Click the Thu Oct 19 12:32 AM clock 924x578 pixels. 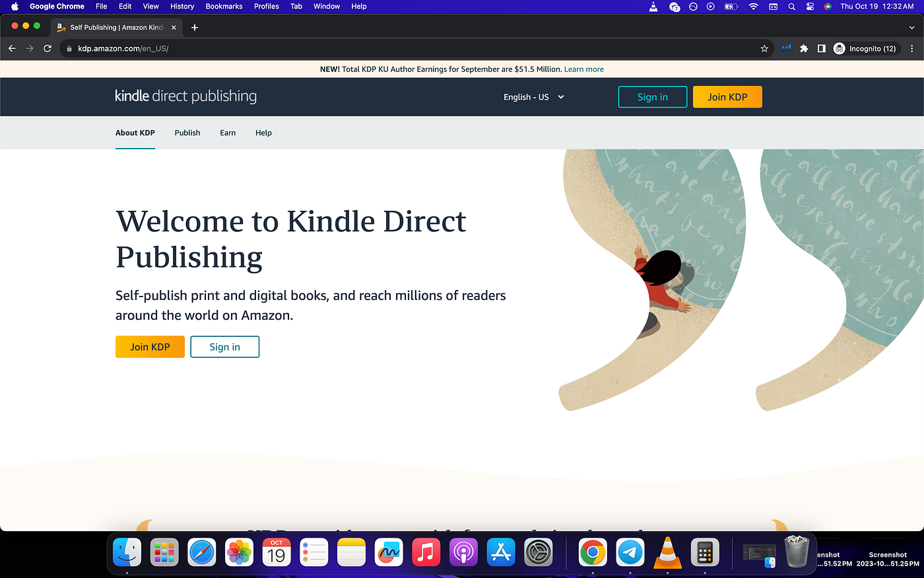[877, 6]
